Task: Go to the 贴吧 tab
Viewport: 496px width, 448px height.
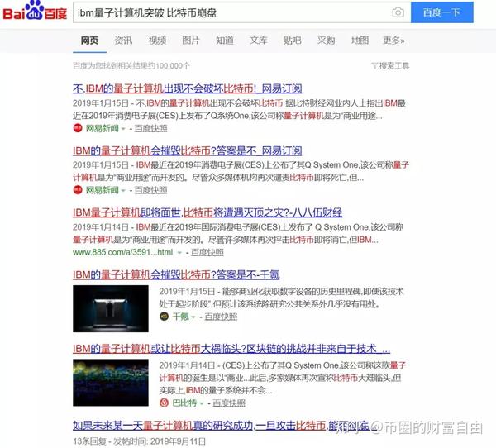Action: (x=293, y=41)
